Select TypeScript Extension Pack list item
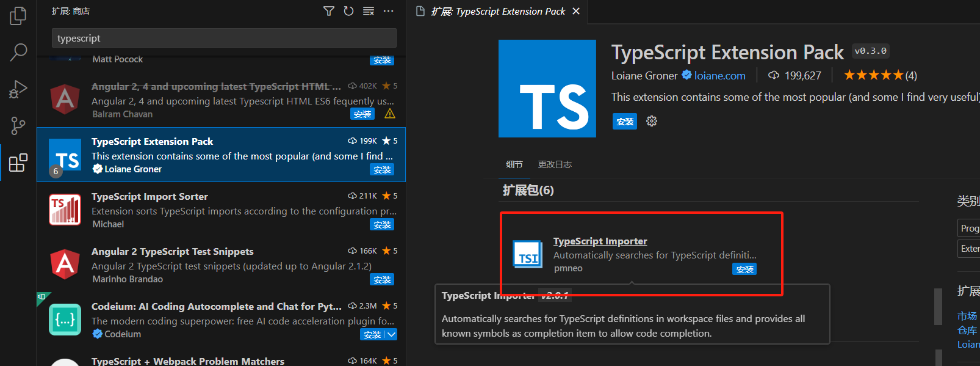 pos(221,155)
